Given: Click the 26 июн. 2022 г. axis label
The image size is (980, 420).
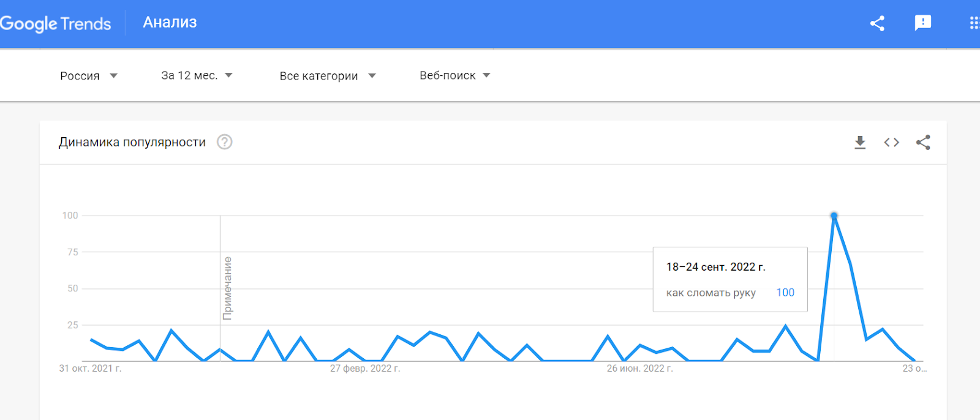Looking at the screenshot, I should (639, 369).
